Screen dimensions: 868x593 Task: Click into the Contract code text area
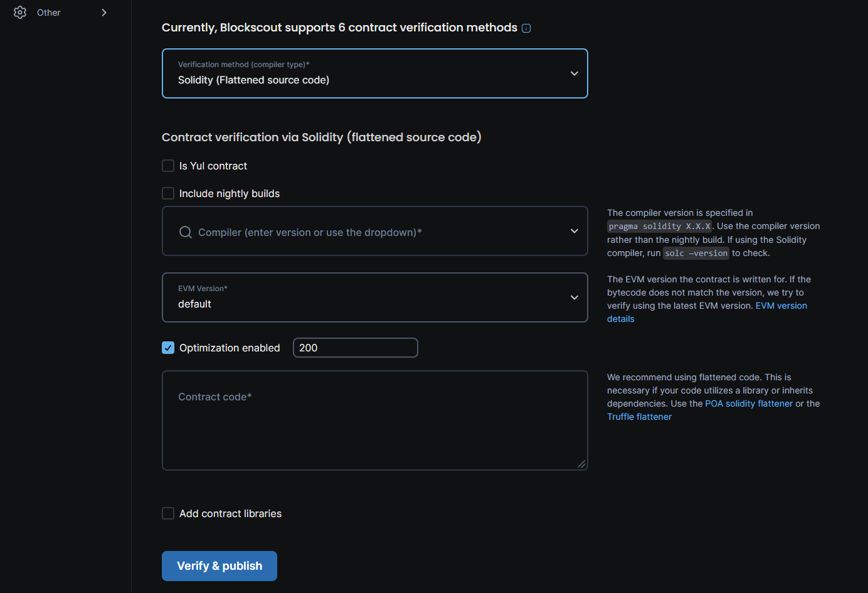pyautogui.click(x=374, y=420)
